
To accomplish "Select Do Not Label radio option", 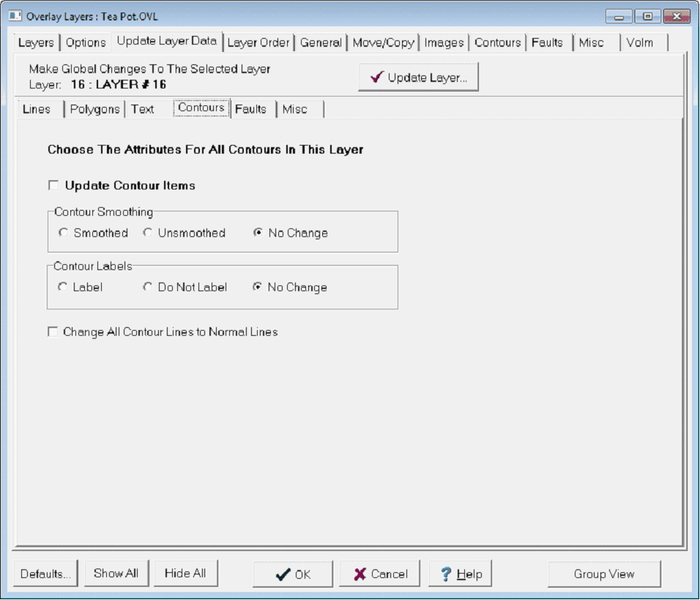I will pyautogui.click(x=148, y=288).
